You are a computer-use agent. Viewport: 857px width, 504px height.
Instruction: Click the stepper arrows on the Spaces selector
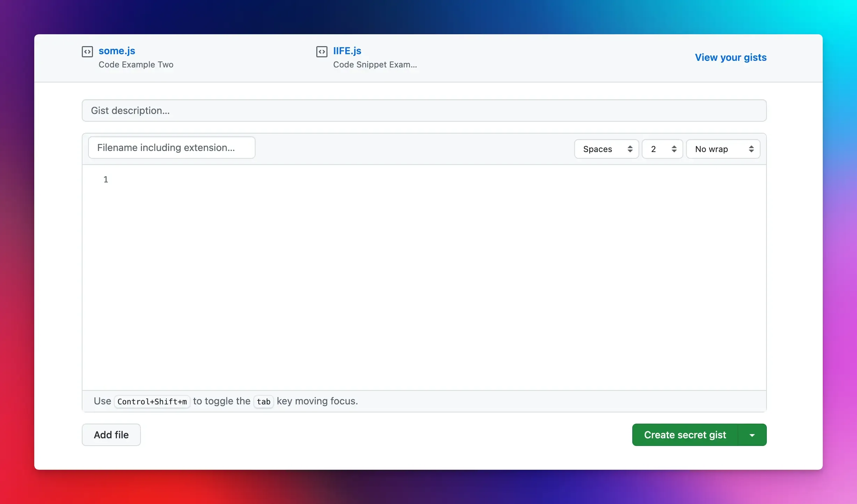coord(629,149)
